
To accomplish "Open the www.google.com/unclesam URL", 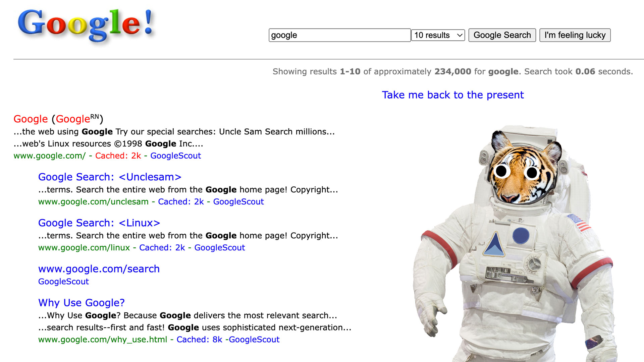I will pyautogui.click(x=93, y=202).
